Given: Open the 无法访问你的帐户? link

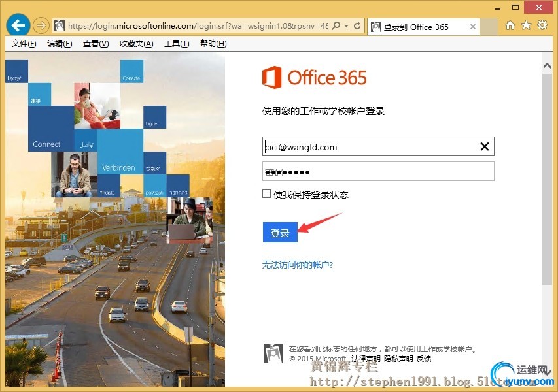Looking at the screenshot, I should (298, 265).
